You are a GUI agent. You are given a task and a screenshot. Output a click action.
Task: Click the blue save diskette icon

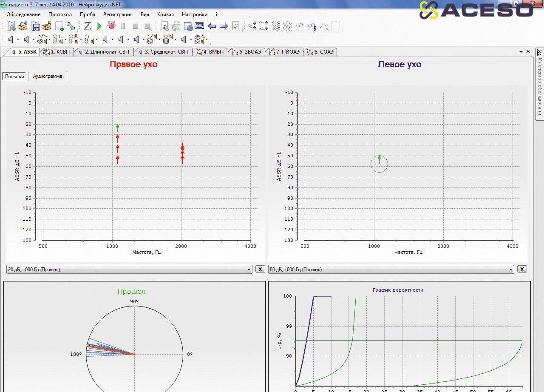36,26
